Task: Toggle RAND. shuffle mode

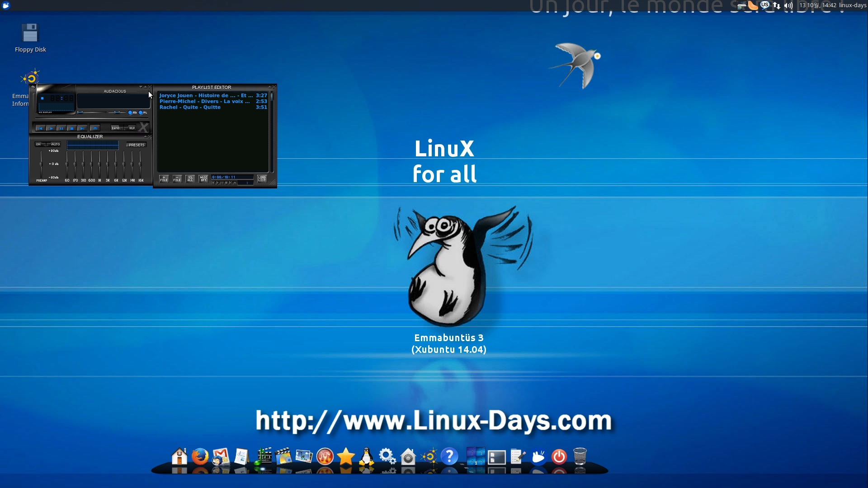Action: [117, 128]
